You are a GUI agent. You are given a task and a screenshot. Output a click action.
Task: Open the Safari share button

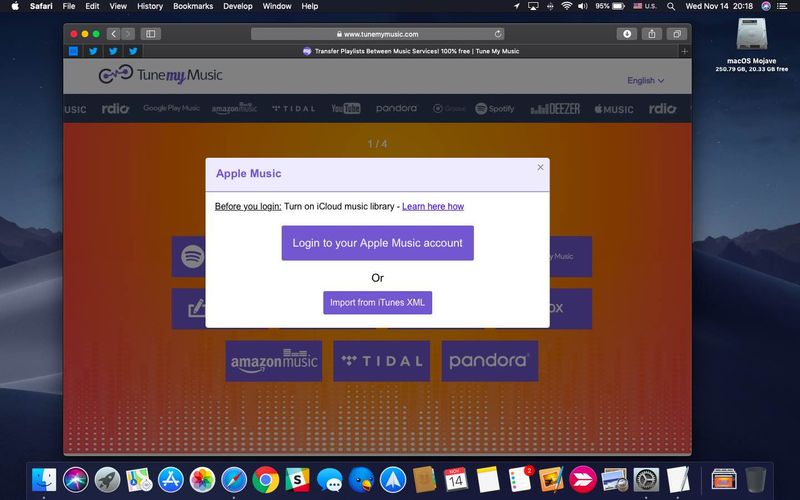click(652, 34)
